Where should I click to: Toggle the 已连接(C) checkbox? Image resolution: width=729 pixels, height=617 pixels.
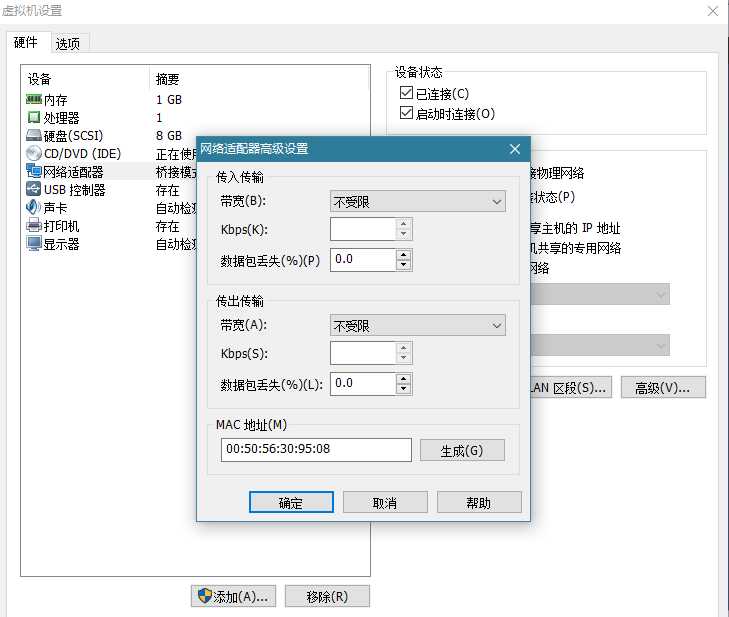(x=406, y=93)
